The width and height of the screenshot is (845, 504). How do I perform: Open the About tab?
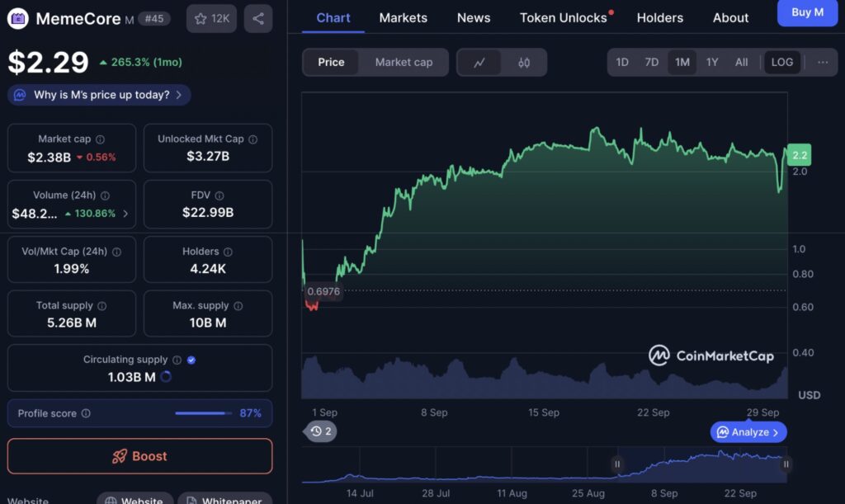click(x=730, y=18)
